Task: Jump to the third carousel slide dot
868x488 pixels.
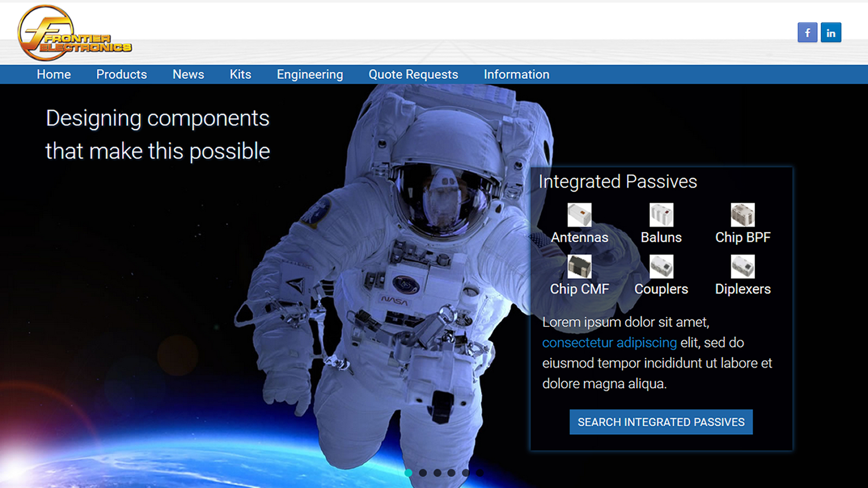Action: click(437, 473)
